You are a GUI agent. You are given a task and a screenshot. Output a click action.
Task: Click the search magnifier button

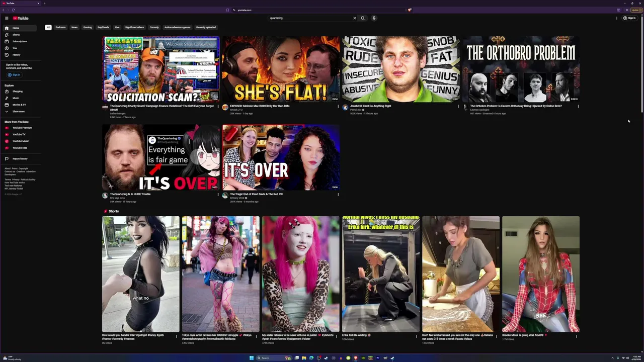pyautogui.click(x=363, y=18)
